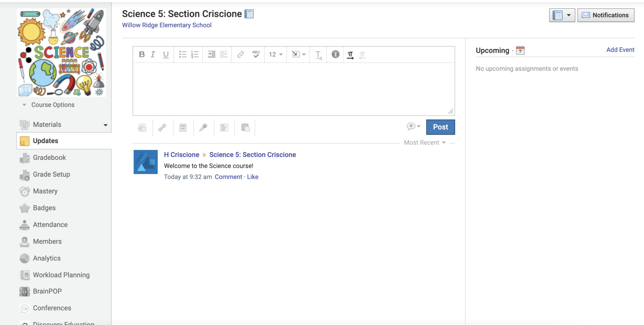Open the accessibility checker icon
The image size is (644, 325).
[x=336, y=54]
